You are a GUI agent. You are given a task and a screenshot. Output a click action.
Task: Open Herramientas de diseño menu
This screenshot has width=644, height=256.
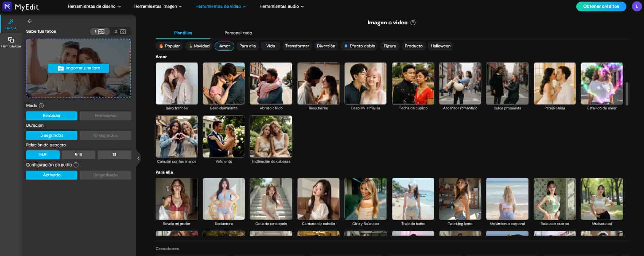point(94,6)
